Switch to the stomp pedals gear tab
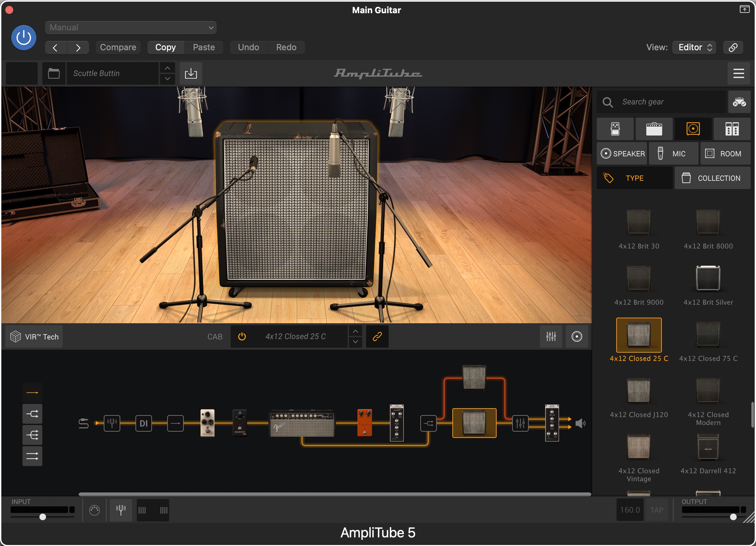This screenshot has width=756, height=546. 615,129
